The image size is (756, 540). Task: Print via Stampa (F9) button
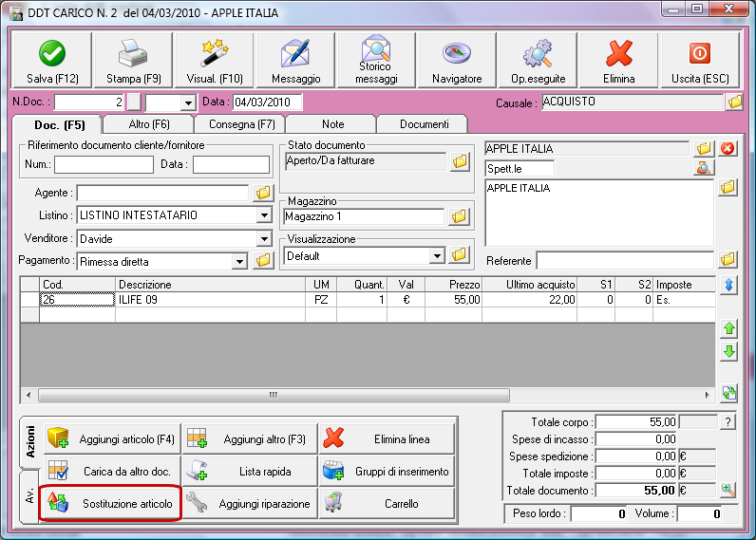(x=134, y=60)
